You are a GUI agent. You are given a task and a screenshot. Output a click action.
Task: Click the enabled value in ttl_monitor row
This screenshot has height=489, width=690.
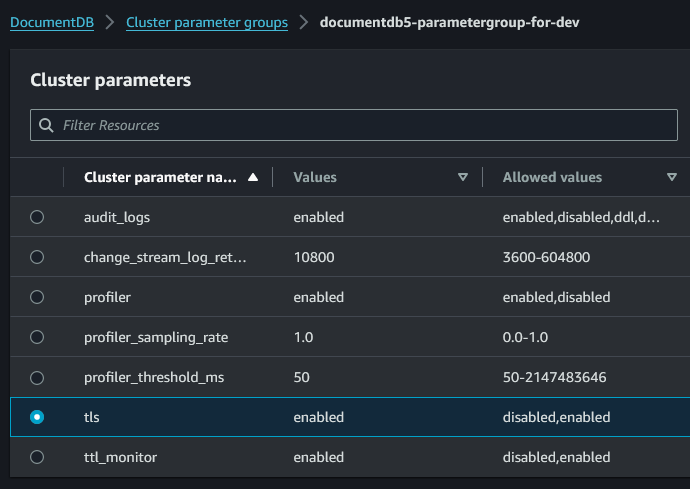(x=319, y=457)
